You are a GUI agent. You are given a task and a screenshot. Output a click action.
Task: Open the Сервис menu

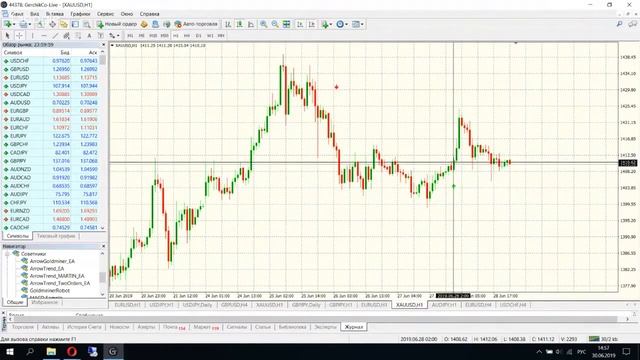[105, 14]
